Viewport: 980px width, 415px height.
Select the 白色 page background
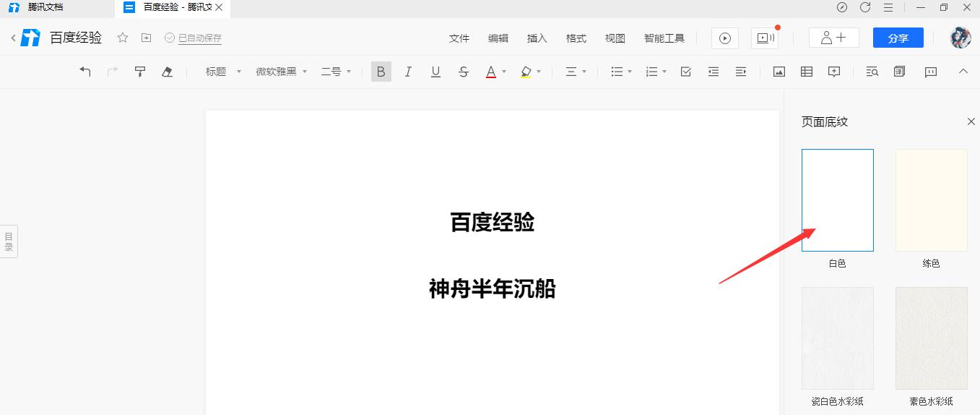point(838,200)
